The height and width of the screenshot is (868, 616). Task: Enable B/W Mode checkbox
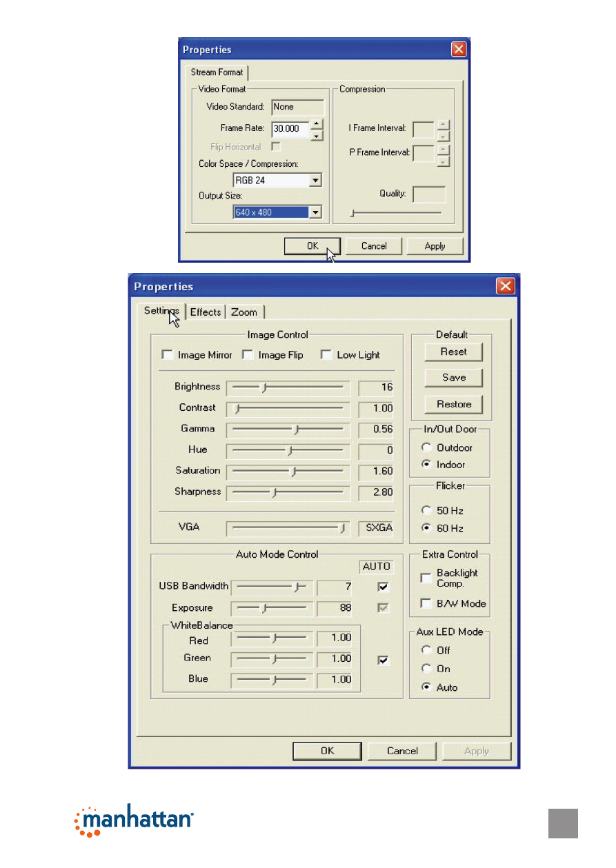tap(426, 604)
